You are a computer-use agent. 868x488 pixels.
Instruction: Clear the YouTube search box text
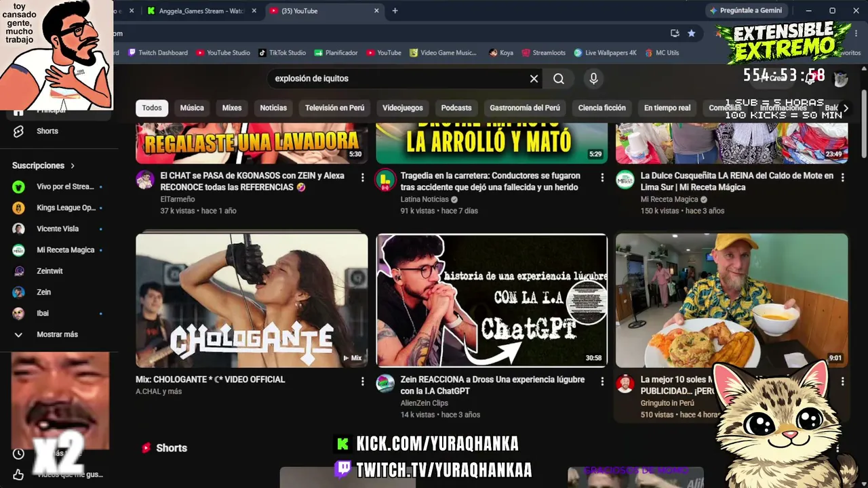(x=534, y=79)
